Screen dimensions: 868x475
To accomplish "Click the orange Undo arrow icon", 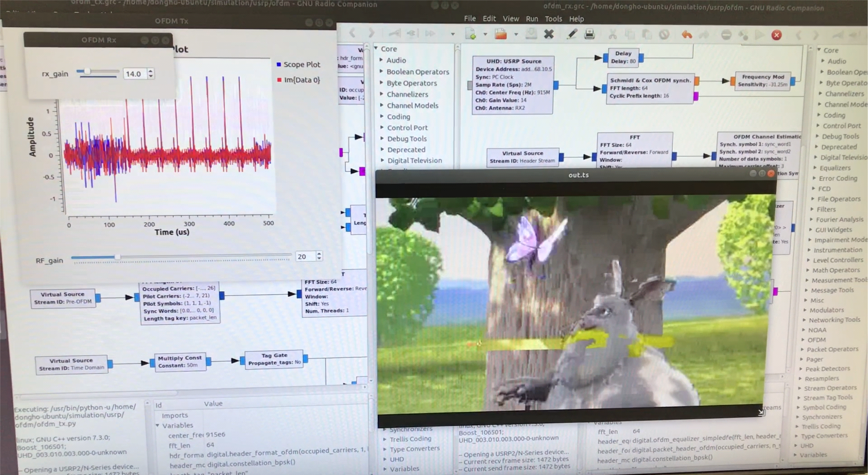I will coord(687,35).
